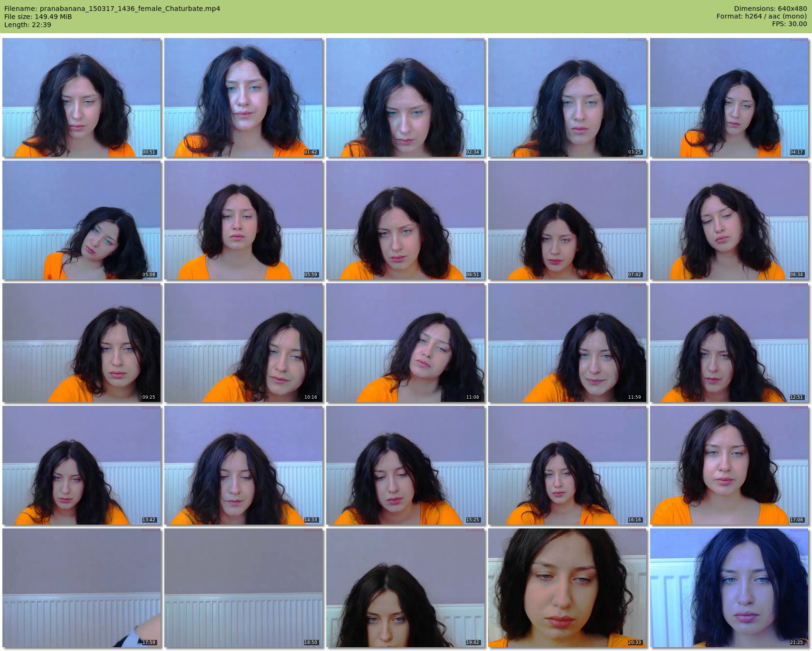Viewport: 812px width, 651px height.
Task: Open the frame captured at 03:25
Action: click(x=567, y=97)
